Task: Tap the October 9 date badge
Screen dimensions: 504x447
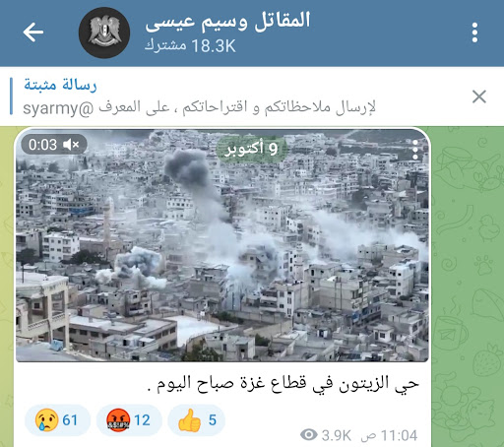Action: 252,149
